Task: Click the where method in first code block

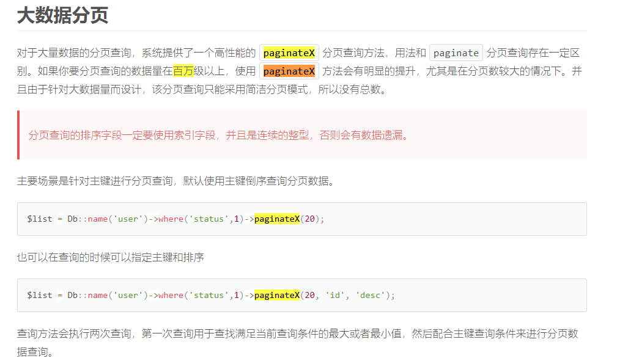Action: (x=171, y=219)
